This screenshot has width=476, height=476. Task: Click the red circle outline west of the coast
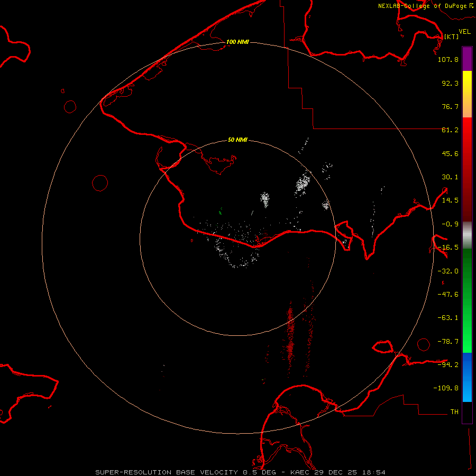(100, 183)
